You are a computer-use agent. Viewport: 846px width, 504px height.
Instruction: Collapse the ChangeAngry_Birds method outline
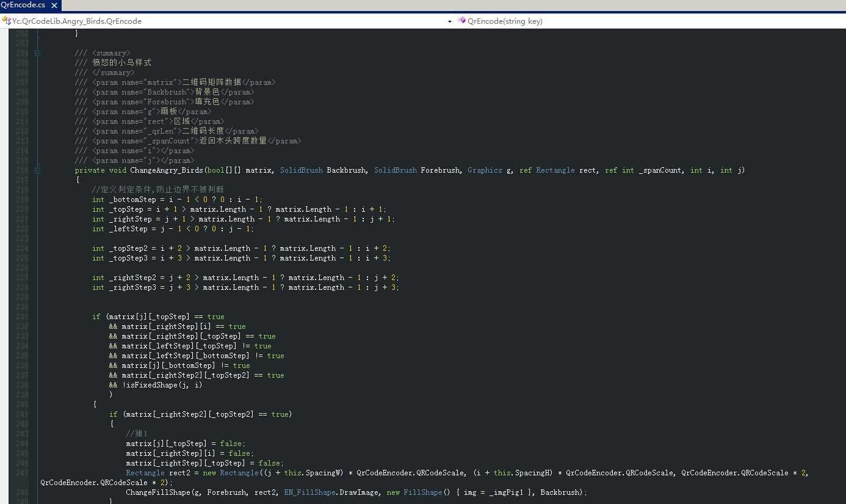pyautogui.click(x=37, y=170)
